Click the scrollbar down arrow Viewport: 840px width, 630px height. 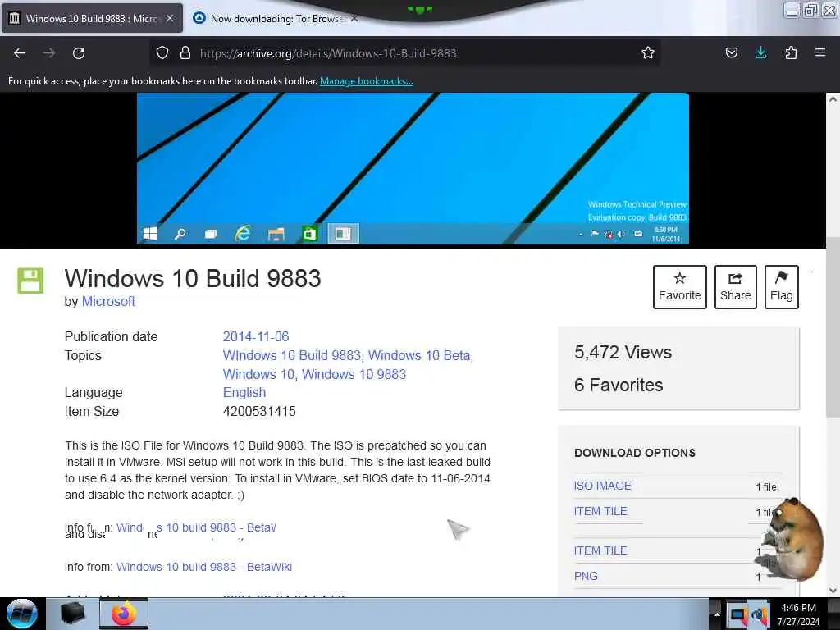click(x=833, y=591)
